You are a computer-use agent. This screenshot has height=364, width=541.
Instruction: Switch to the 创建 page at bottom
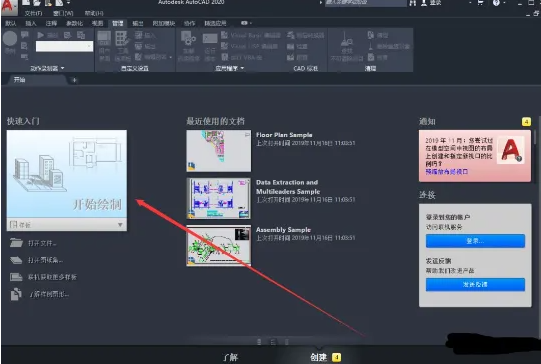tap(318, 357)
